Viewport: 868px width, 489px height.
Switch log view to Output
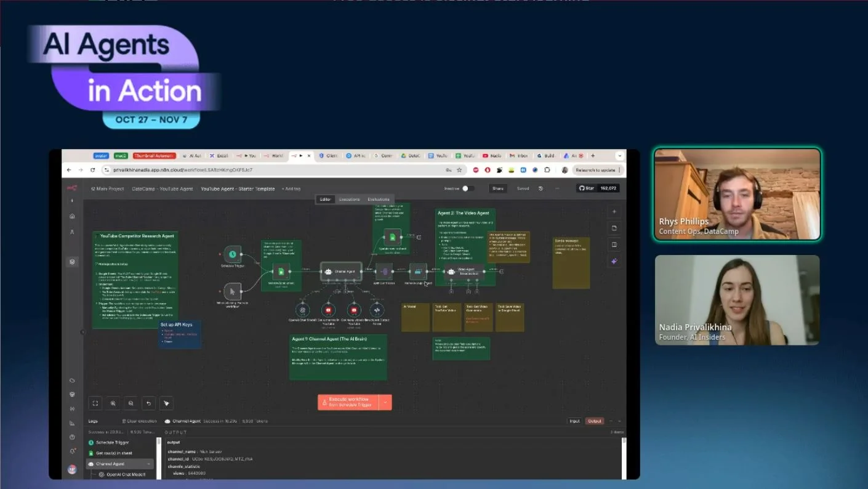tap(594, 421)
